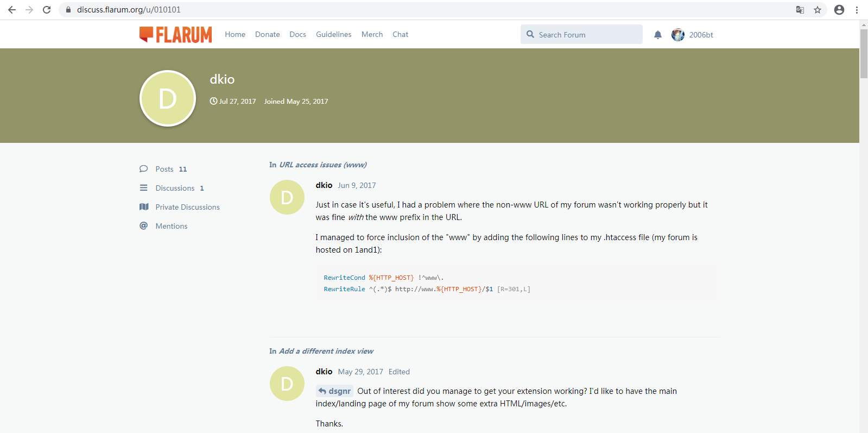Click the browser forward arrow

coord(29,10)
